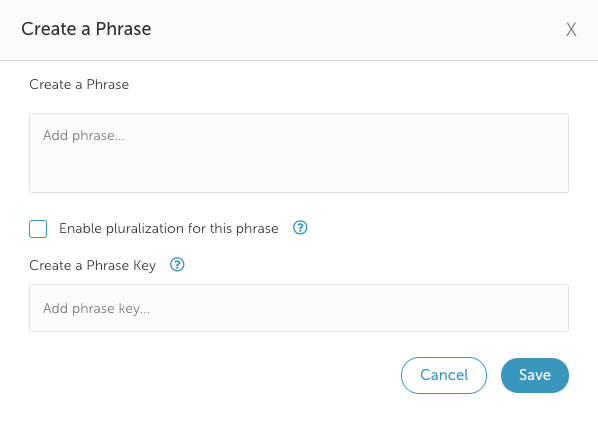This screenshot has height=421, width=598.
Task: View phrase key help via question mark
Action: pos(177,264)
